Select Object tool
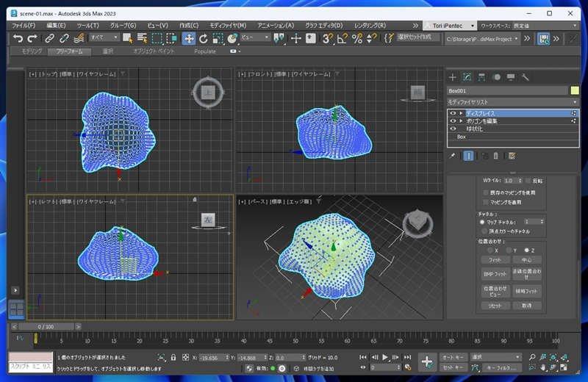Image resolution: width=588 pixels, height=382 pixels. pos(127,38)
